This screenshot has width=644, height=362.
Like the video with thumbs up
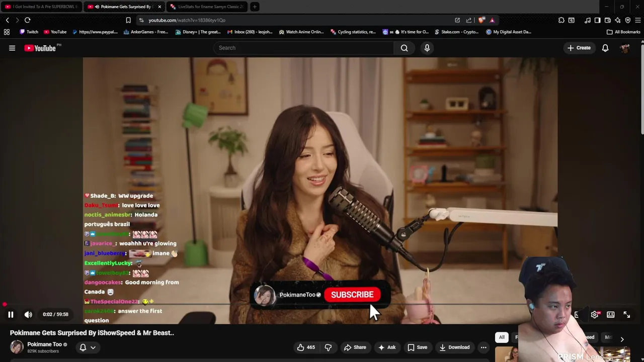click(x=306, y=347)
